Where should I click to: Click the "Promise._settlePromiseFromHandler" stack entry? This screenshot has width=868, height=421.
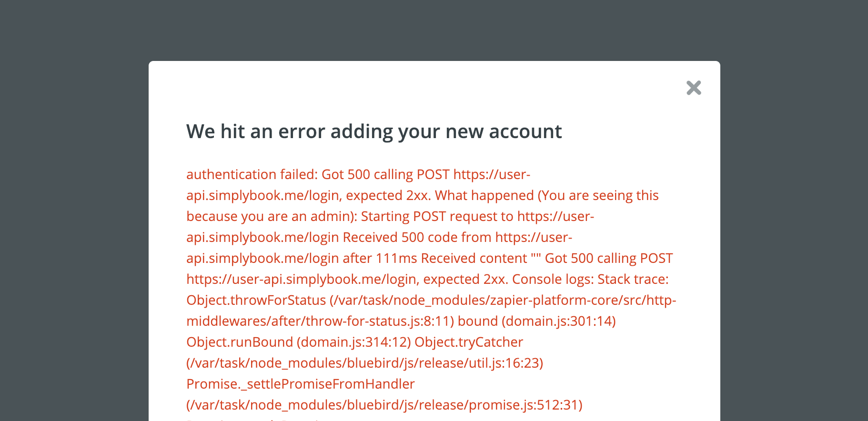tap(301, 384)
